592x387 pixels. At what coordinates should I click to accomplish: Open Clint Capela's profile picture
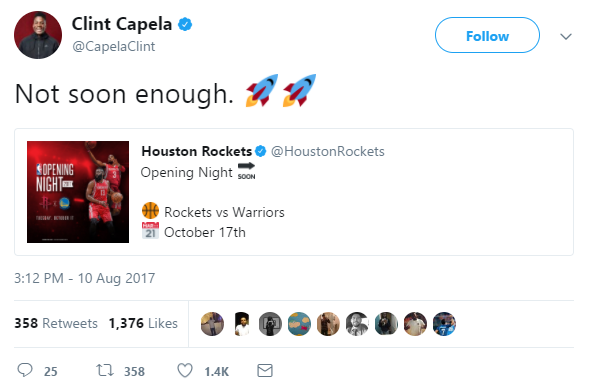pyautogui.click(x=38, y=35)
